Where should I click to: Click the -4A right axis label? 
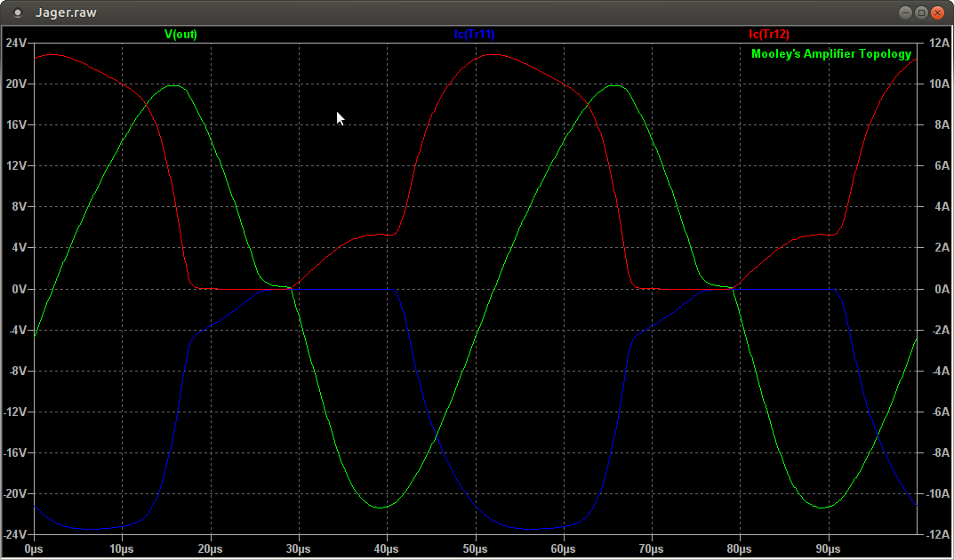pos(940,371)
